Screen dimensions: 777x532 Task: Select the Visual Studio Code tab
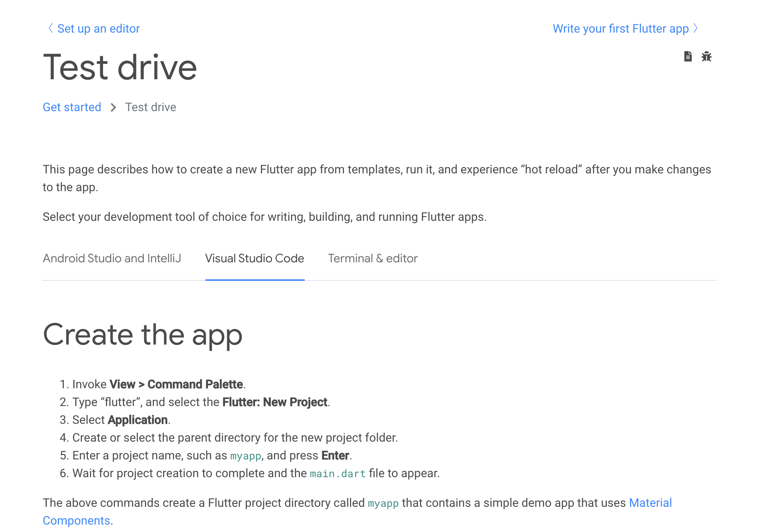coord(255,258)
